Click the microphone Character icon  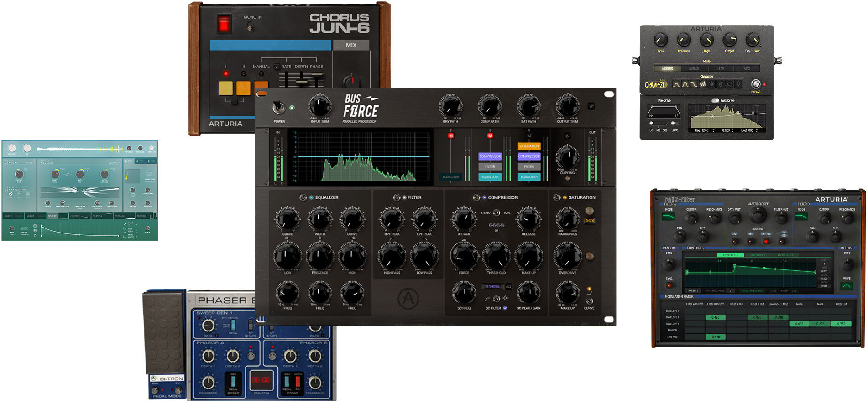738,84
